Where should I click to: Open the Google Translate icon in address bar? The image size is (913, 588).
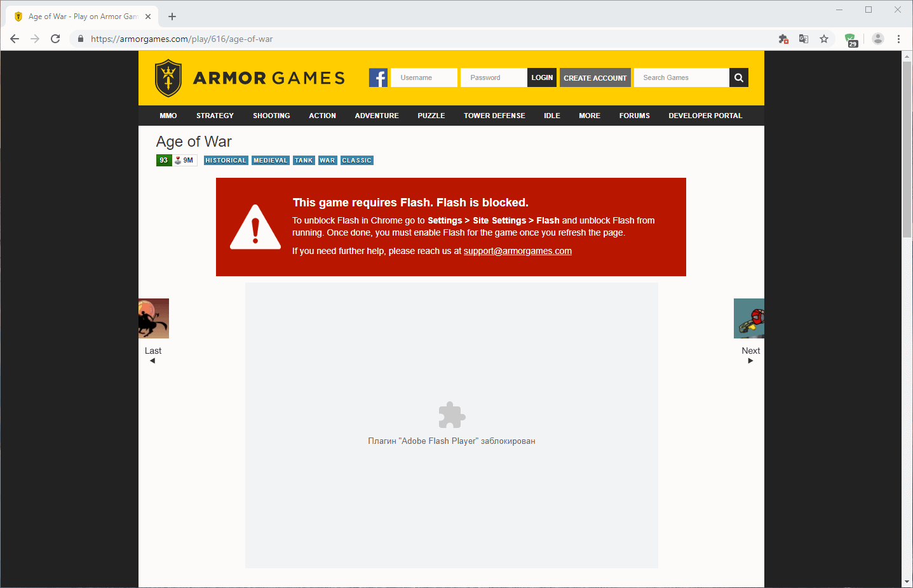click(804, 39)
